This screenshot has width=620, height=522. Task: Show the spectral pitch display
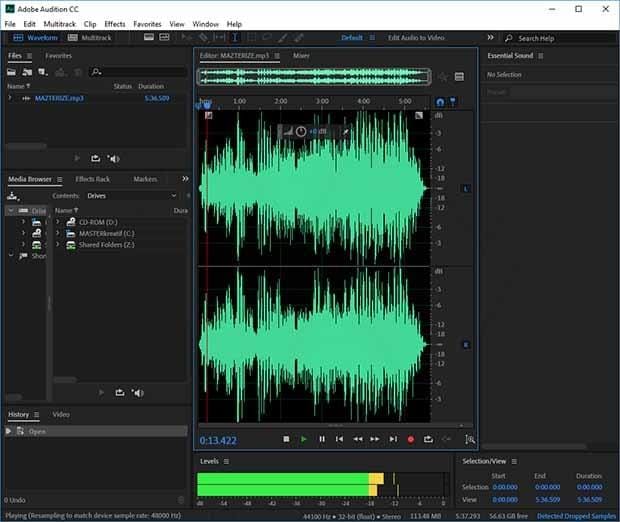164,37
